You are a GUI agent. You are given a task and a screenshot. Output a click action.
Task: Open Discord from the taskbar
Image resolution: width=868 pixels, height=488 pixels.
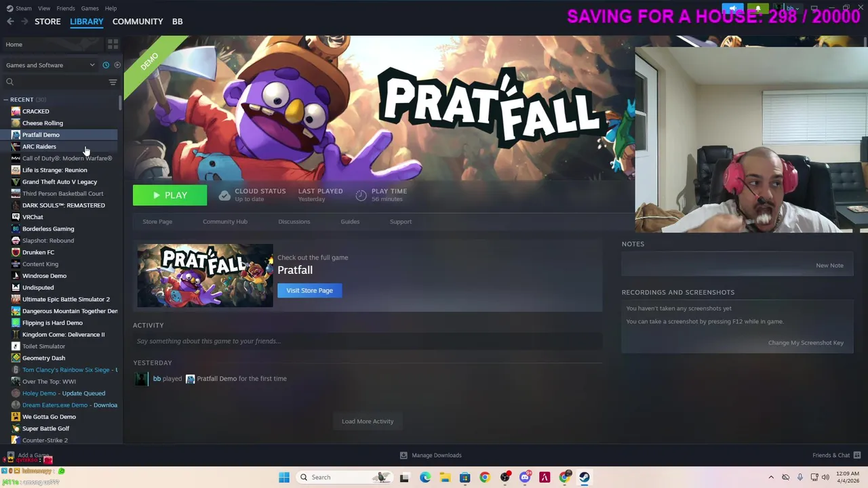coord(524,477)
